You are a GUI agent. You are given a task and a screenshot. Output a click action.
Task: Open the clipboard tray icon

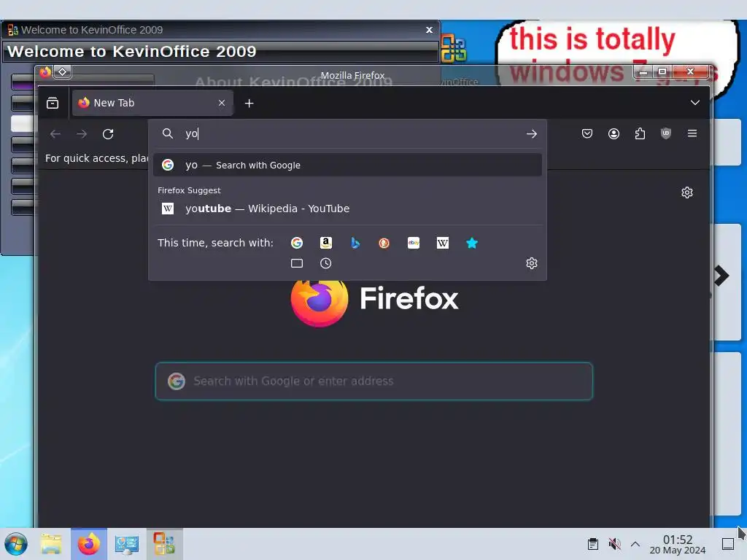[x=592, y=544]
